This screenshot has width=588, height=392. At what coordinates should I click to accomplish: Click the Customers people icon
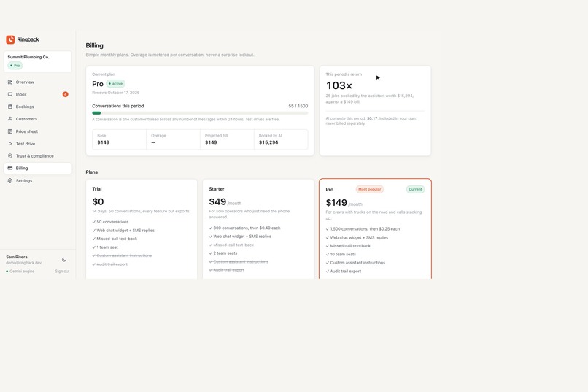click(10, 118)
